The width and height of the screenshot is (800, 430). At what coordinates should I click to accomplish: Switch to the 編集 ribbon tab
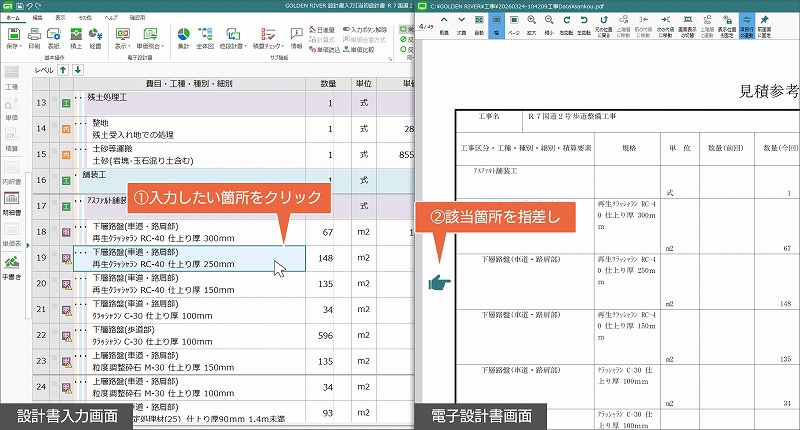click(x=37, y=19)
